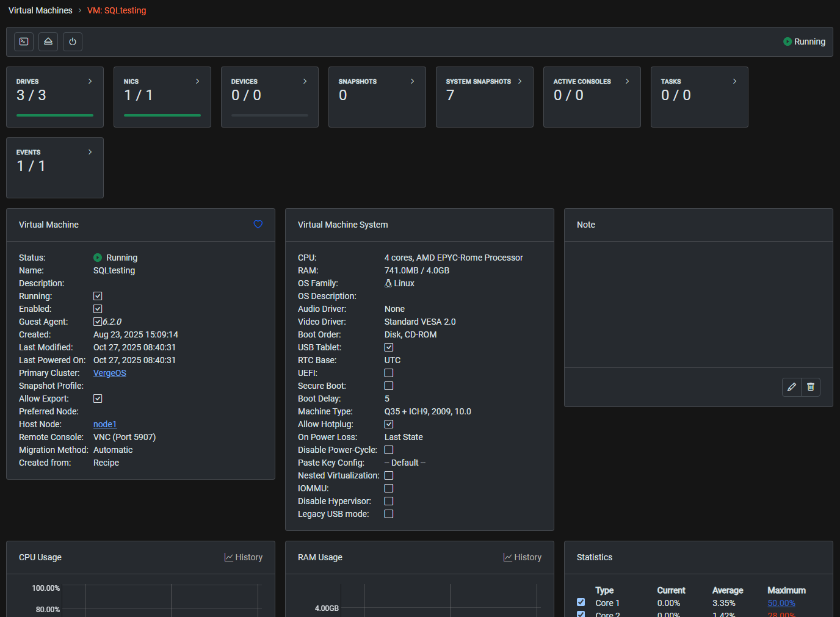
Task: Open the node1 host node link
Action: [105, 424]
